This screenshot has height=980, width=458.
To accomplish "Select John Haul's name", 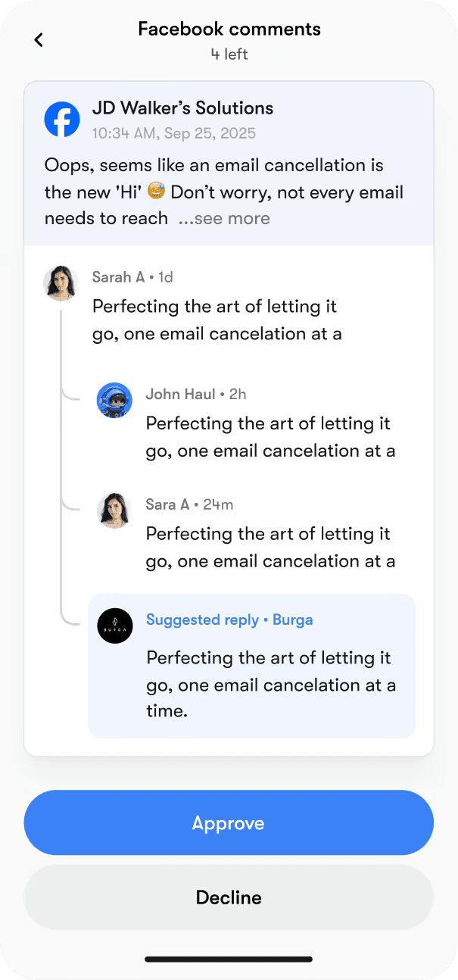I will click(x=180, y=394).
